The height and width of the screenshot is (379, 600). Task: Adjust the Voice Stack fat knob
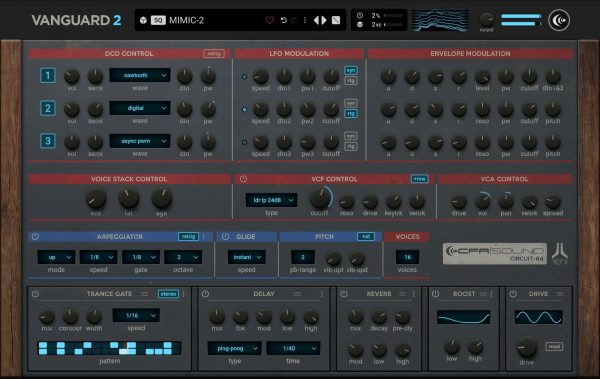point(129,198)
